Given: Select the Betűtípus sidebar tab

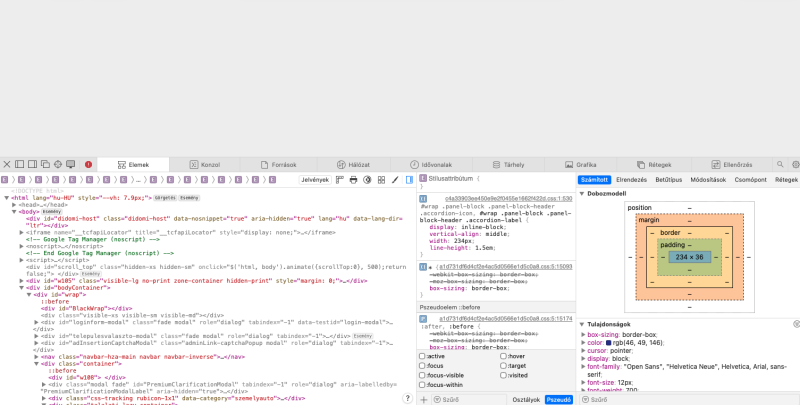Looking at the screenshot, I should [x=668, y=180].
